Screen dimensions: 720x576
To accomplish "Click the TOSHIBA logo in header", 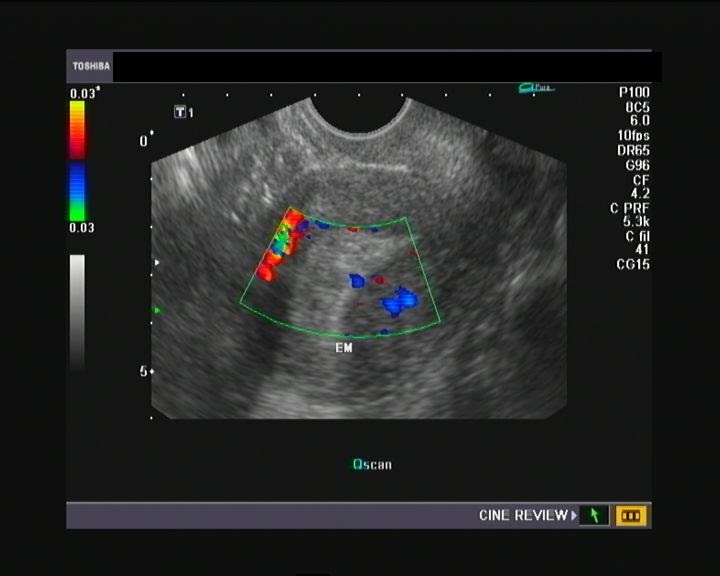I will pos(91,66).
